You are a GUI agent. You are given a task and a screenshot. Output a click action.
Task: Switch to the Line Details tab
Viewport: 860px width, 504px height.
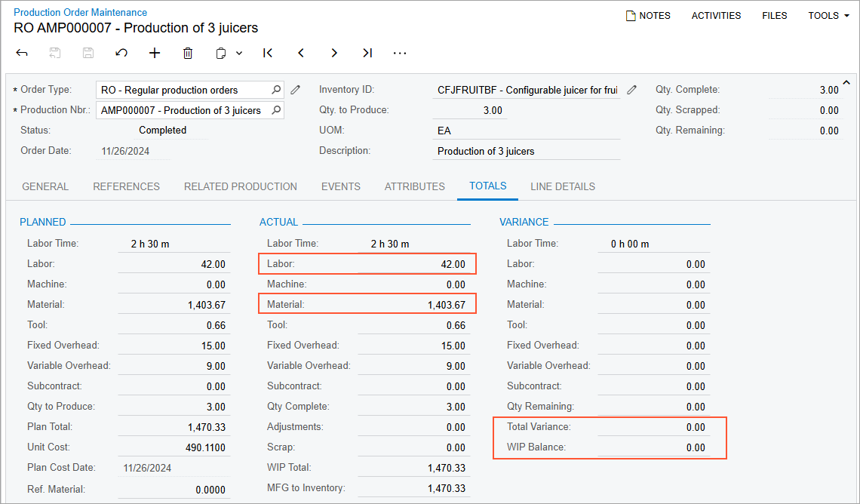click(563, 186)
